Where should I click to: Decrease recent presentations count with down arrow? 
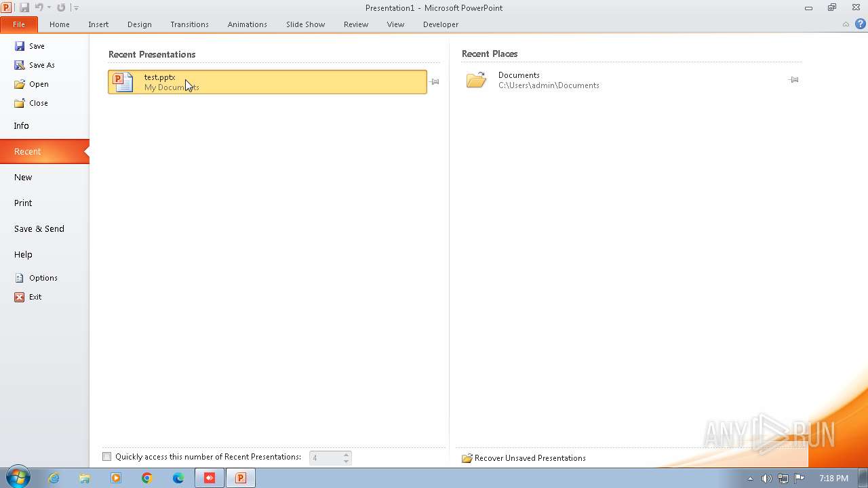click(347, 462)
